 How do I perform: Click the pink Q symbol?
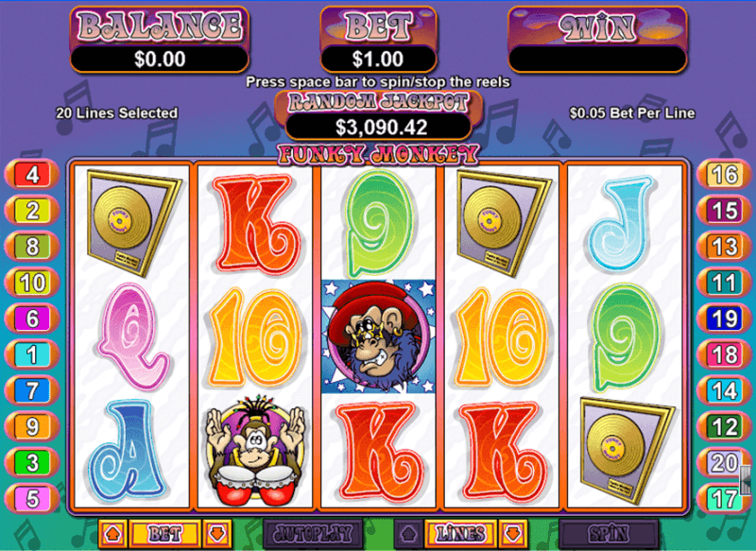point(133,336)
